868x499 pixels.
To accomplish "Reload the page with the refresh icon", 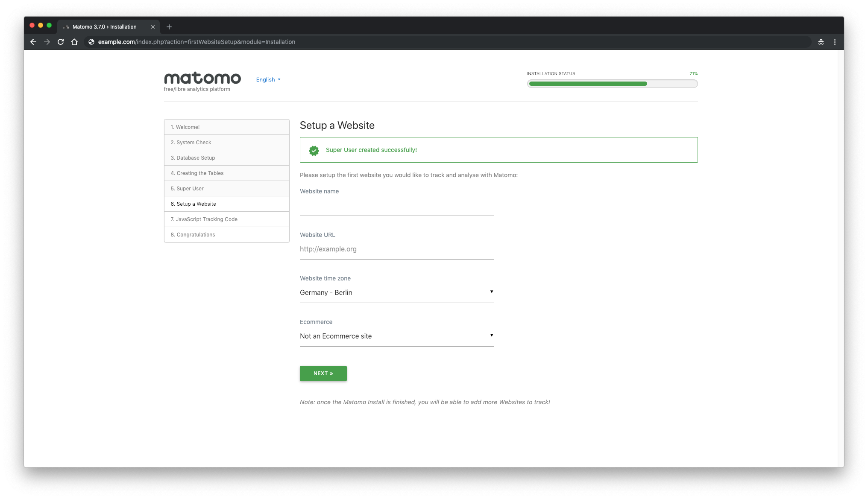I will click(60, 42).
